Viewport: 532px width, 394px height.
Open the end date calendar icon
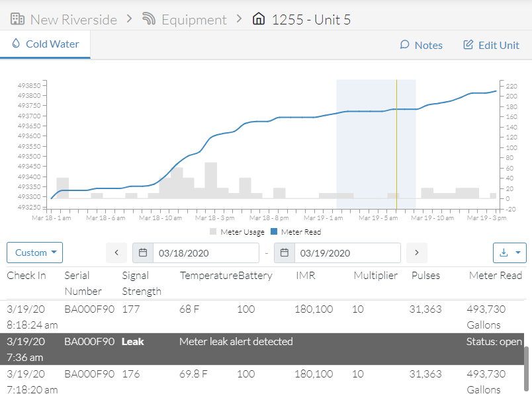pyautogui.click(x=285, y=253)
